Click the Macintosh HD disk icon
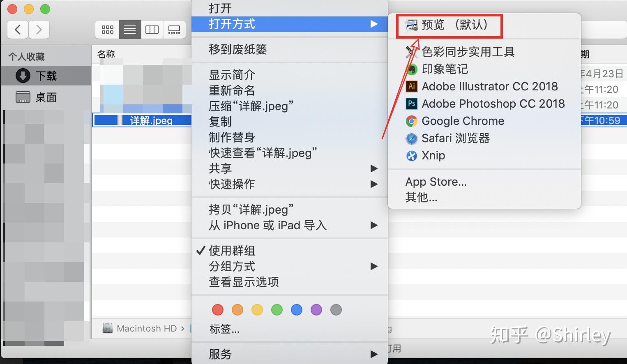Image resolution: width=627 pixels, height=364 pixels. tap(108, 328)
